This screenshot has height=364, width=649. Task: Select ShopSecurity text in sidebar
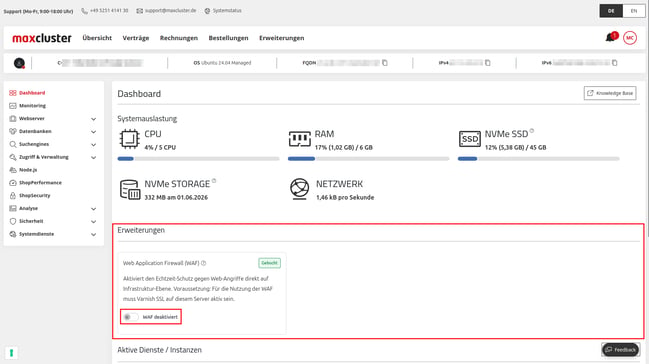coord(34,195)
